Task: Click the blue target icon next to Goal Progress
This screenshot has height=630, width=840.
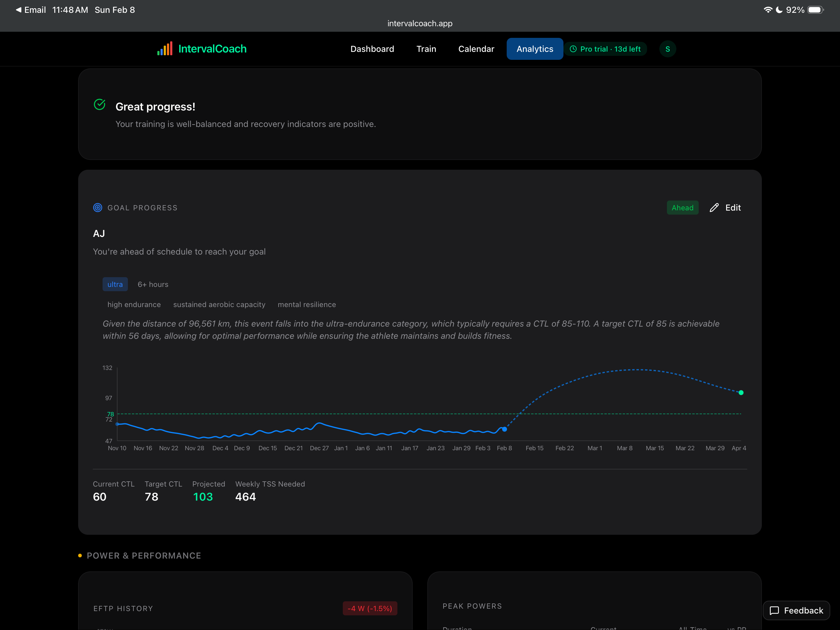Action: click(98, 208)
